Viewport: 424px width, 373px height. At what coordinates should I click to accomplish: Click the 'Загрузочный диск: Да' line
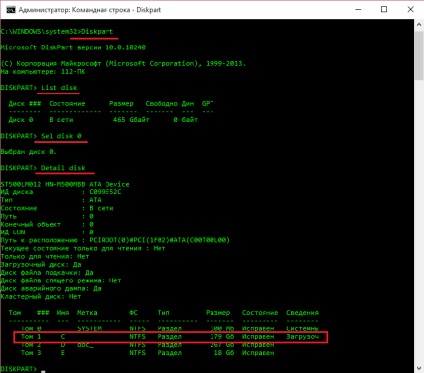[x=41, y=264]
